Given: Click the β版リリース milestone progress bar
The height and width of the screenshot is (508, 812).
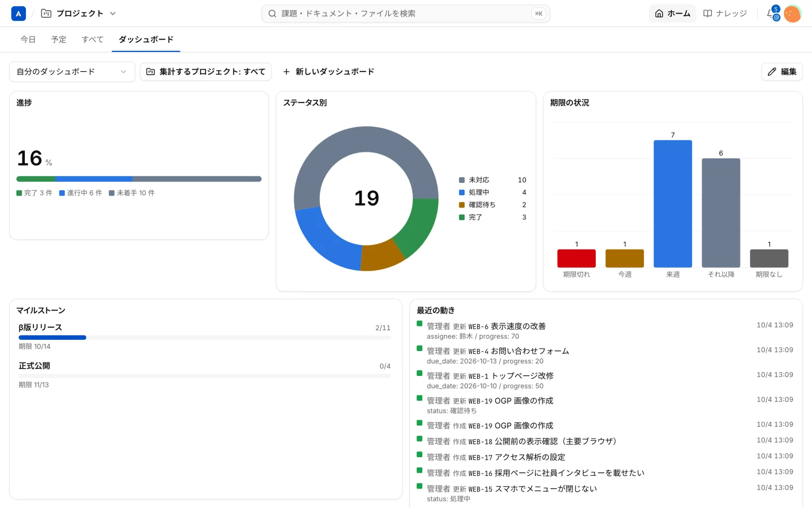Looking at the screenshot, I should point(205,337).
